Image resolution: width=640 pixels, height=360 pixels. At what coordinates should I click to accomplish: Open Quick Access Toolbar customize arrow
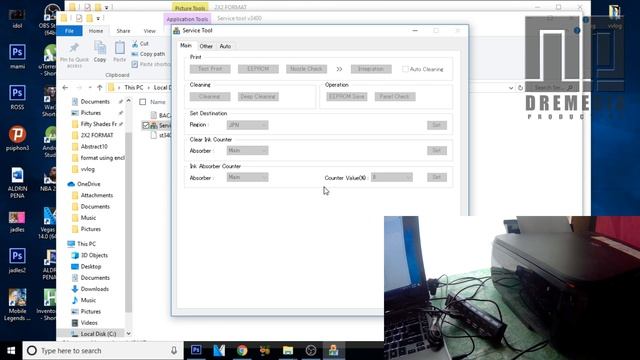tap(98, 18)
